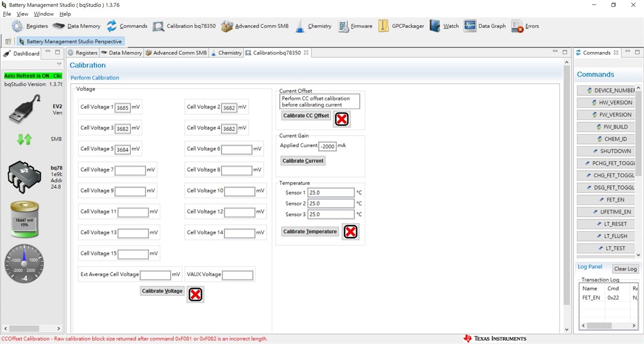Focus the Applied Current input field

(327, 146)
